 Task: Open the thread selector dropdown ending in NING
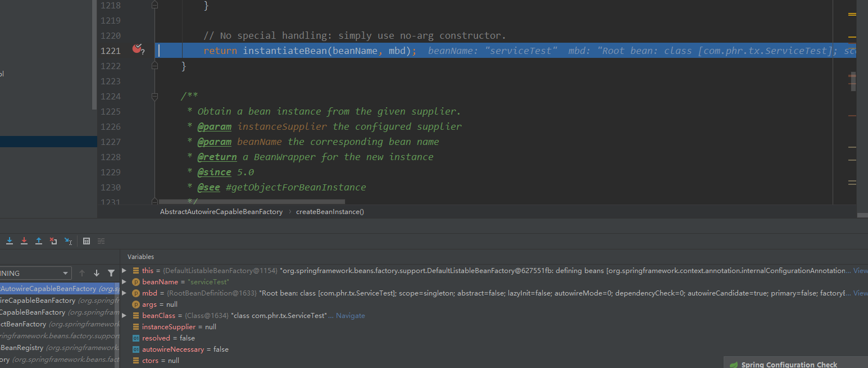tap(36, 273)
